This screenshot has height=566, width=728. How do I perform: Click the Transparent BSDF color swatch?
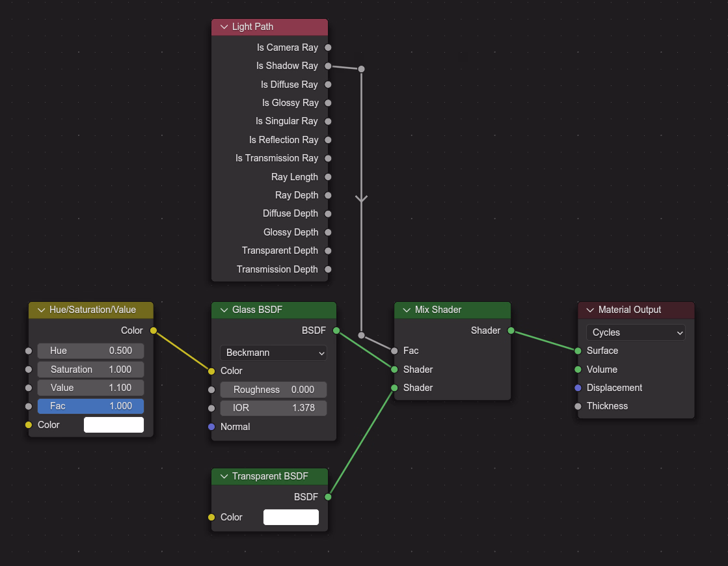(291, 517)
